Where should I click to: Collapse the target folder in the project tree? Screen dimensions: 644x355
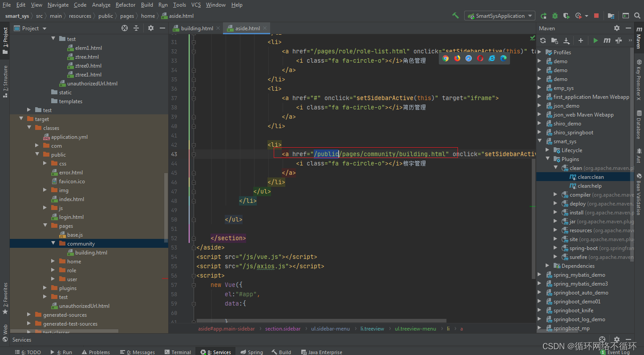[x=21, y=119]
